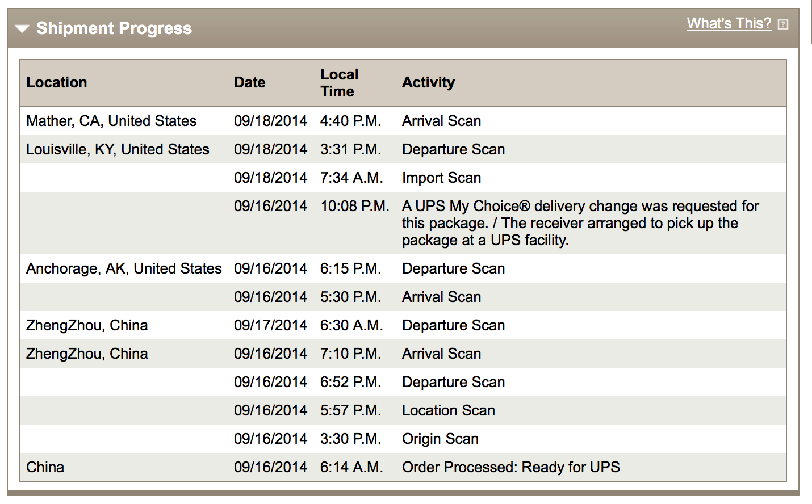Click the Date column header
Viewport: 812px width, 504px height.
(249, 82)
